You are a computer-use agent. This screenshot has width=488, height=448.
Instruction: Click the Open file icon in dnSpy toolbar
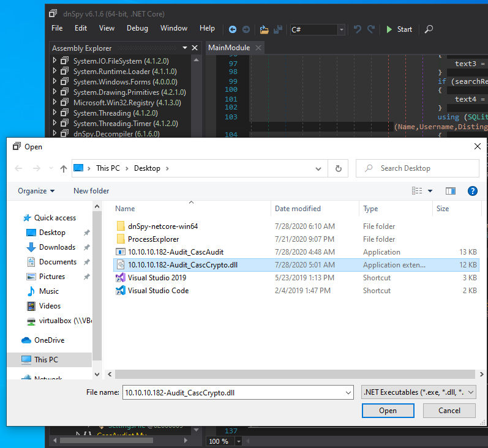click(264, 29)
